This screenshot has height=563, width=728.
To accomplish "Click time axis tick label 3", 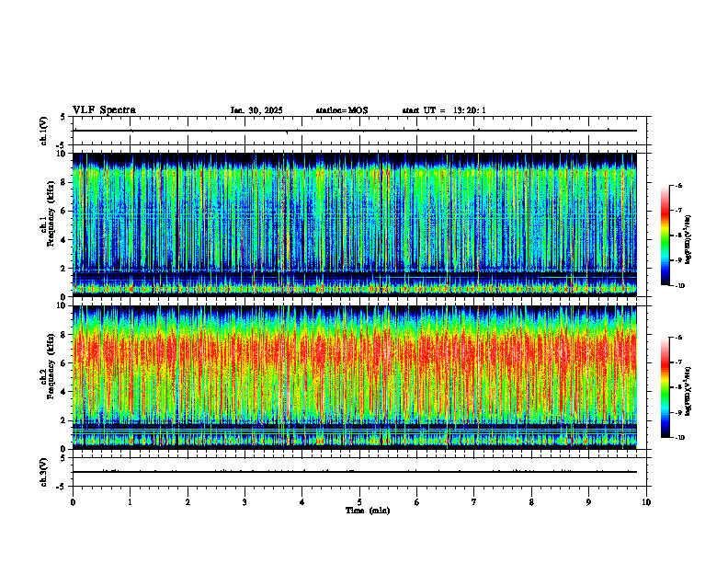I will [245, 502].
